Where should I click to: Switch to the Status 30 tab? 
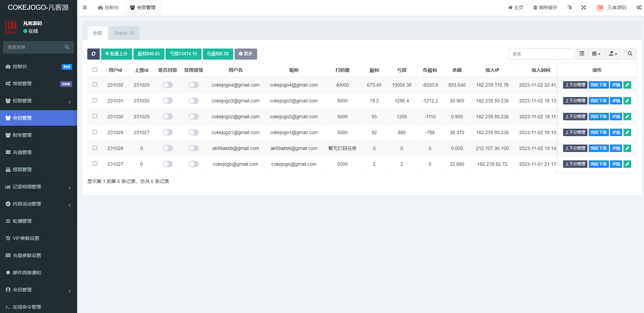[124, 33]
